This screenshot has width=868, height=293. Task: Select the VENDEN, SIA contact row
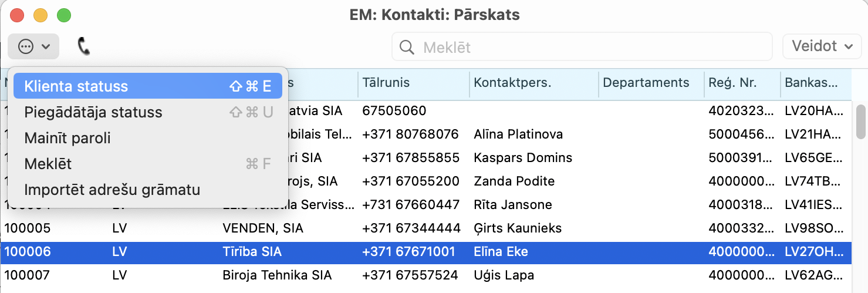263,228
